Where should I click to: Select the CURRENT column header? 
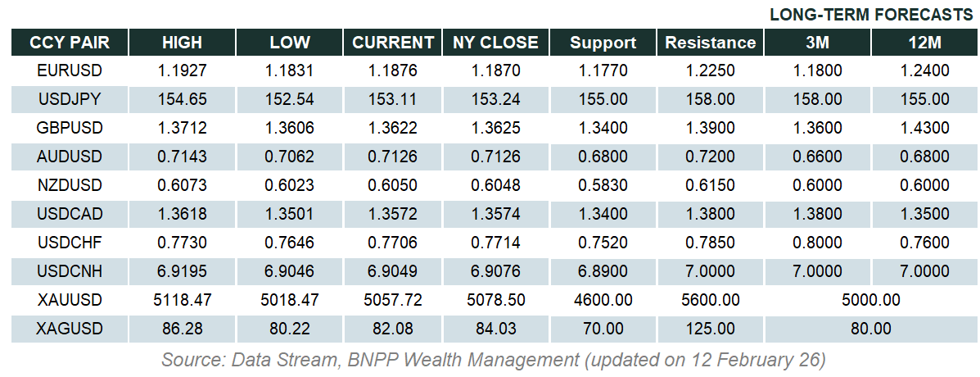pos(393,43)
